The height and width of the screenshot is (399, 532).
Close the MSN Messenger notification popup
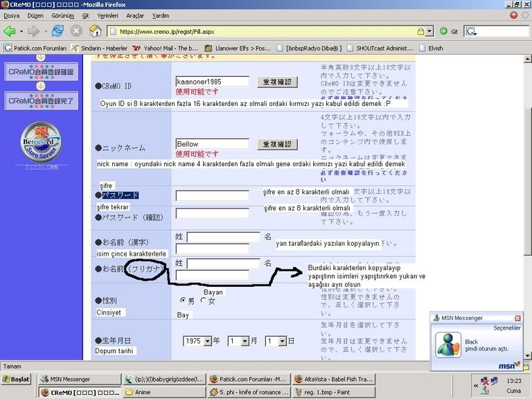point(517,318)
